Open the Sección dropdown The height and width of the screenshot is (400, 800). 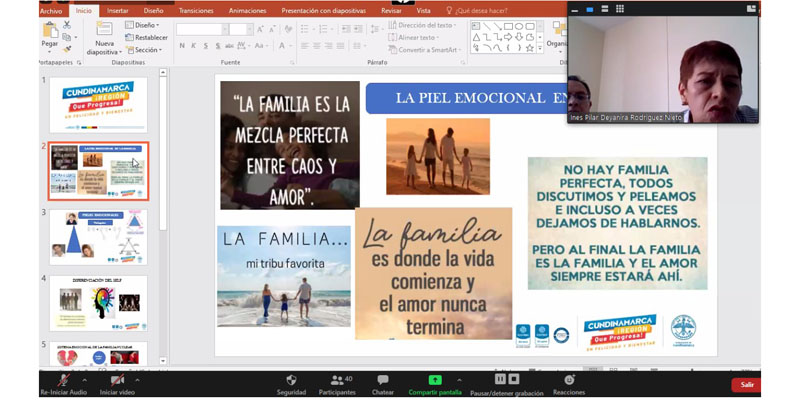click(144, 50)
